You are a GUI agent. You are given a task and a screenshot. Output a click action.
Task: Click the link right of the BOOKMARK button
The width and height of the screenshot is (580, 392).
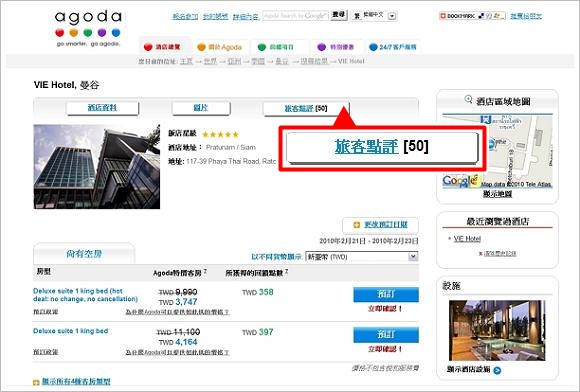526,16
